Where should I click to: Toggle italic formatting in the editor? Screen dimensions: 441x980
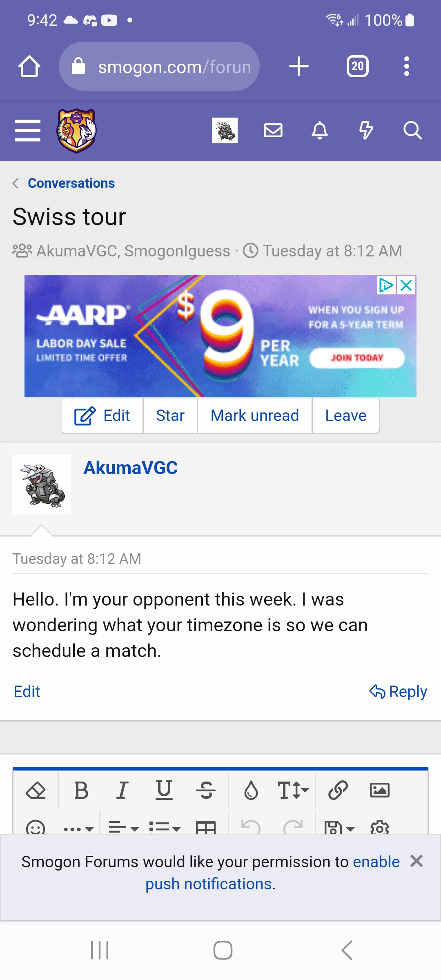(x=122, y=790)
